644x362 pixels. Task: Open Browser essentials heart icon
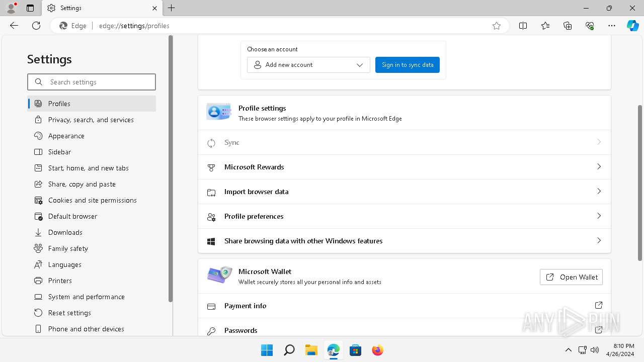[590, 26]
